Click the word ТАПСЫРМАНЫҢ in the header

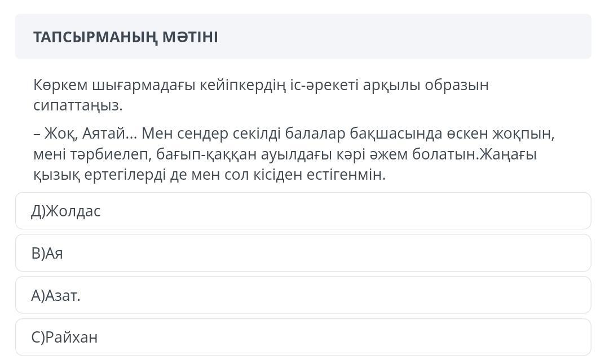tap(95, 37)
